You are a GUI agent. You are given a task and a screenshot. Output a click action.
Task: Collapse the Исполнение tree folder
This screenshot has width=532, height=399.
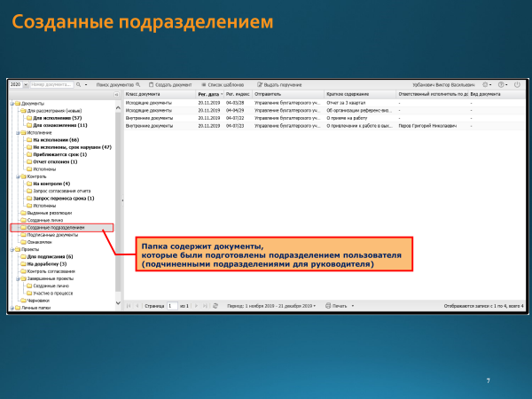click(x=12, y=132)
